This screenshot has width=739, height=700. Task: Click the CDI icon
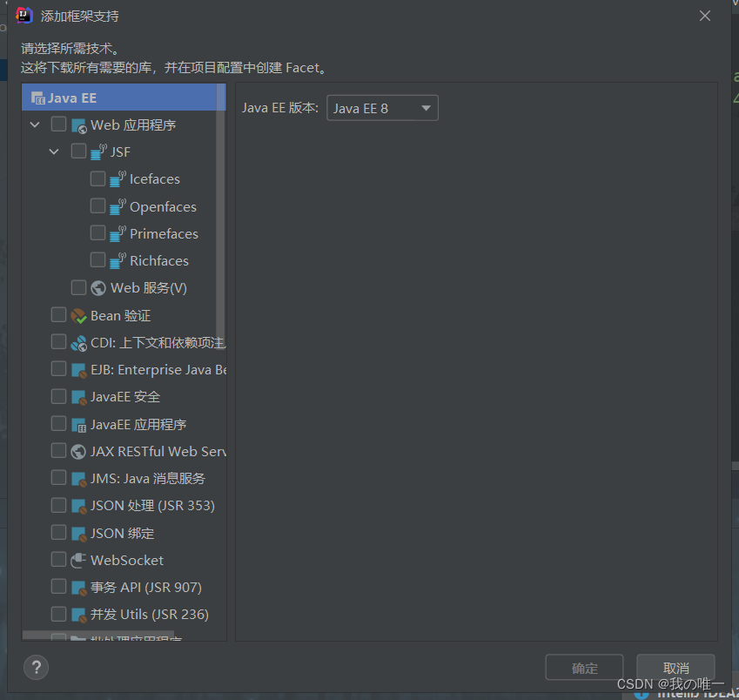78,343
